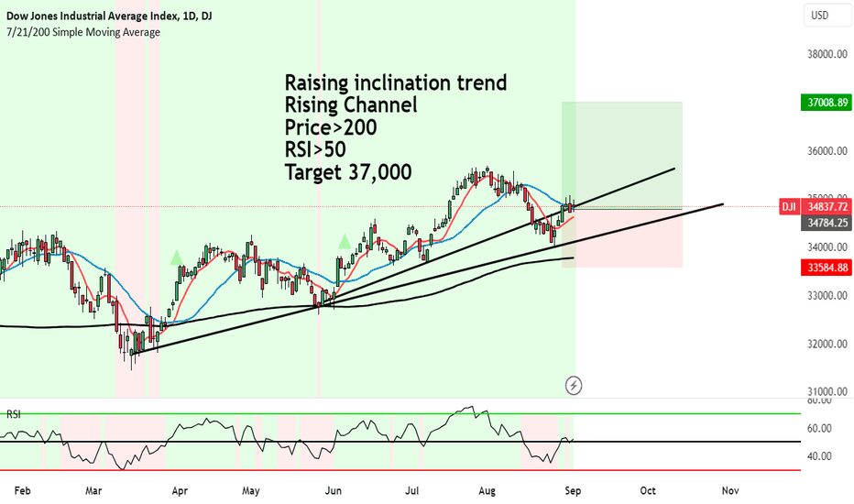Click the RSI 60.00 scale value
Image resolution: width=854 pixels, height=504 pixels.
[819, 428]
